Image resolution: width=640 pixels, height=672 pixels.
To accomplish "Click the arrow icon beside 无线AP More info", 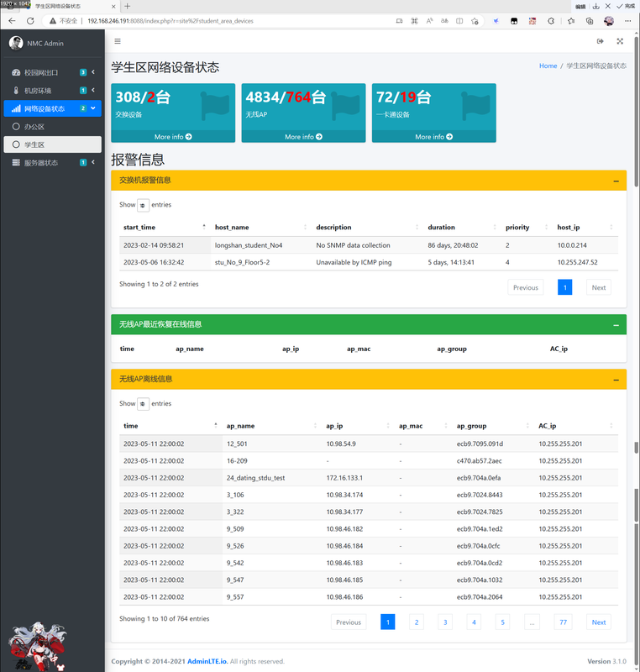I will pos(318,137).
